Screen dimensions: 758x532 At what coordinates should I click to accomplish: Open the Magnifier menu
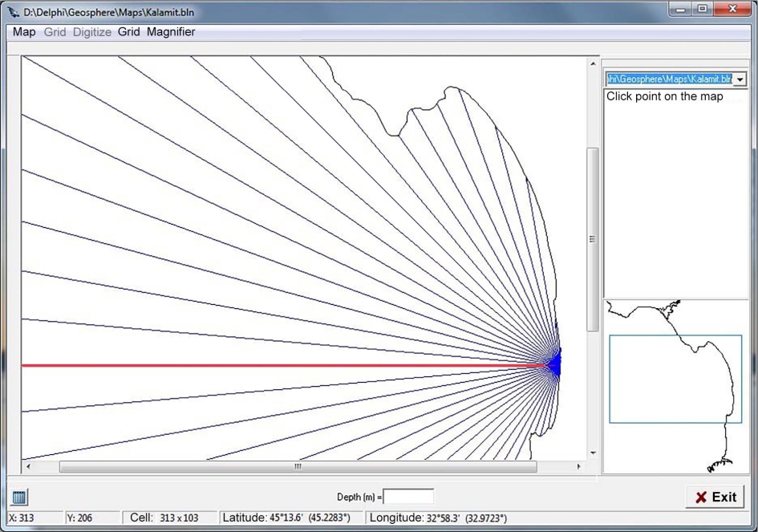(171, 32)
